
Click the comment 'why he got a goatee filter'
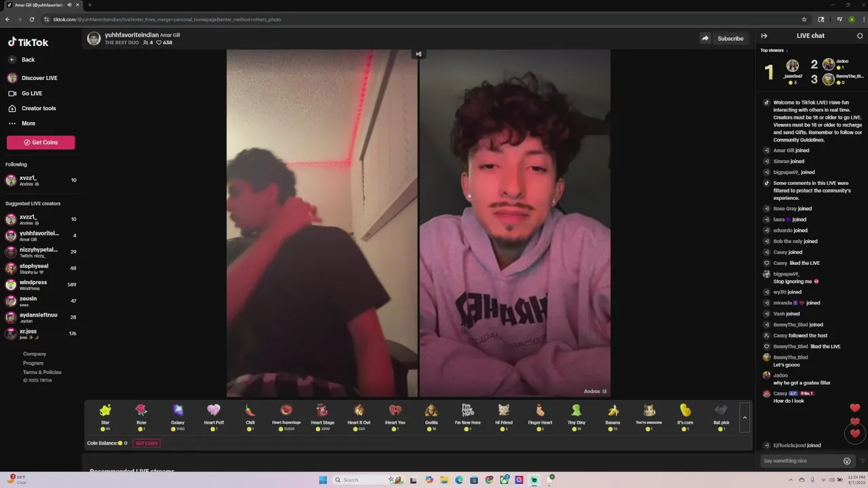802,383
